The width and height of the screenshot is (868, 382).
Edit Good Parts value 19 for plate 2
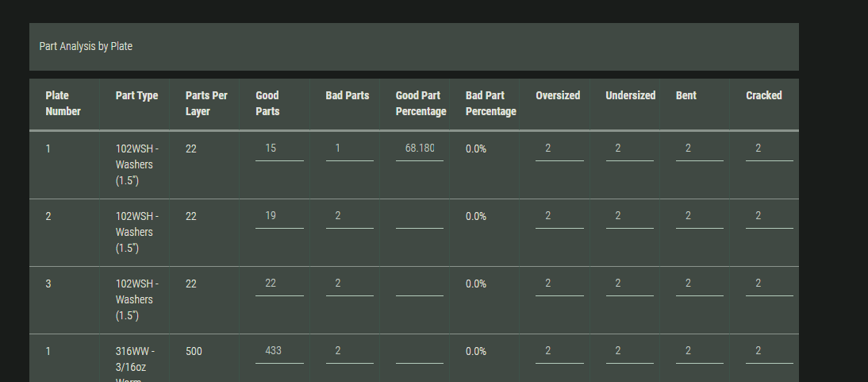click(x=279, y=216)
